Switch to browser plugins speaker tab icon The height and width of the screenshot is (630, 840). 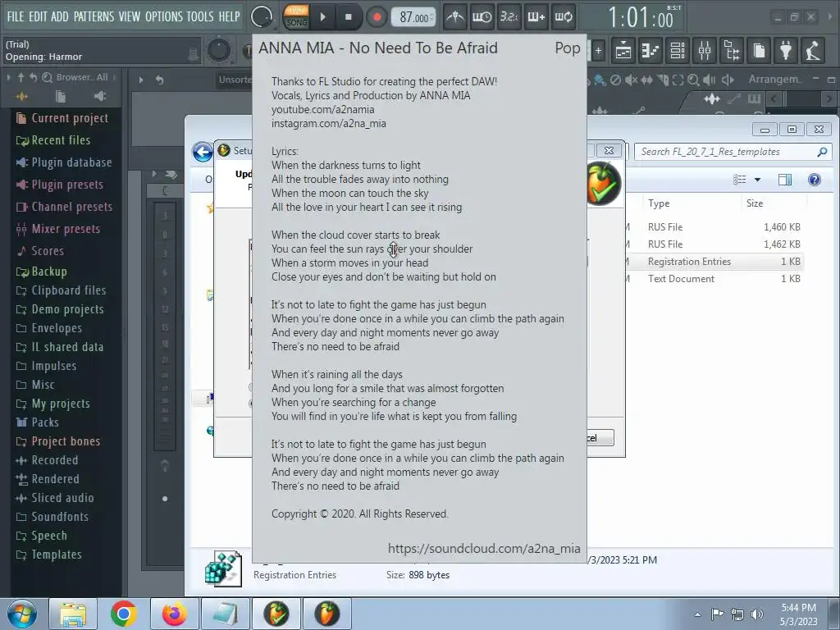[x=99, y=97]
